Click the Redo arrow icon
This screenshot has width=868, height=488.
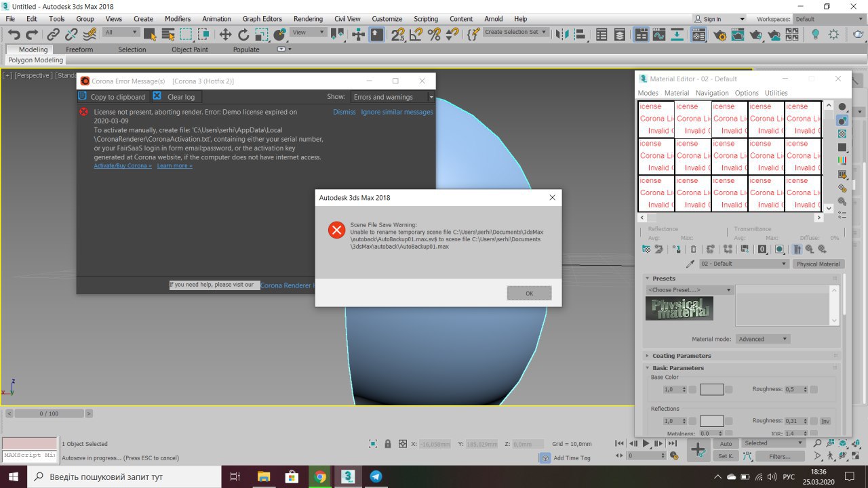click(31, 34)
